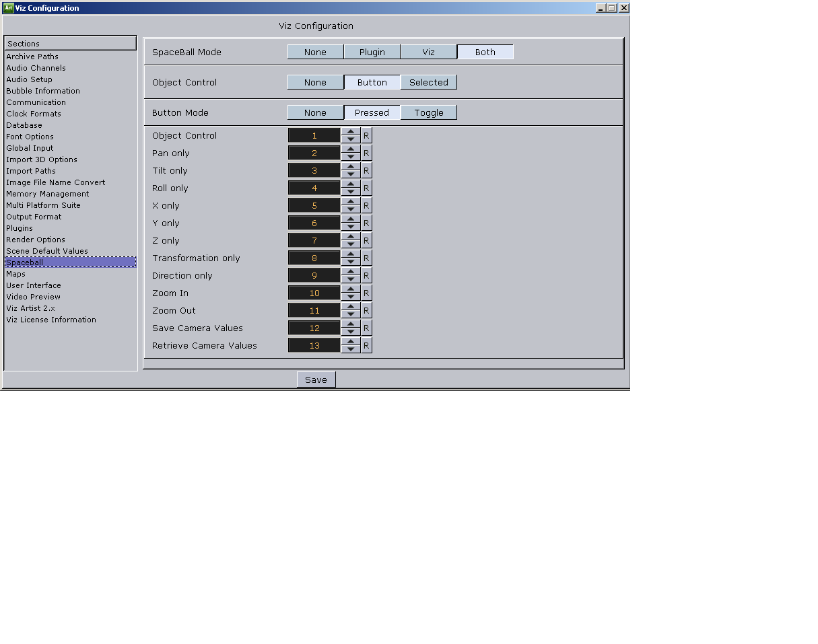The image size is (818, 644).
Task: Reset the Transformation only value
Action: click(366, 258)
